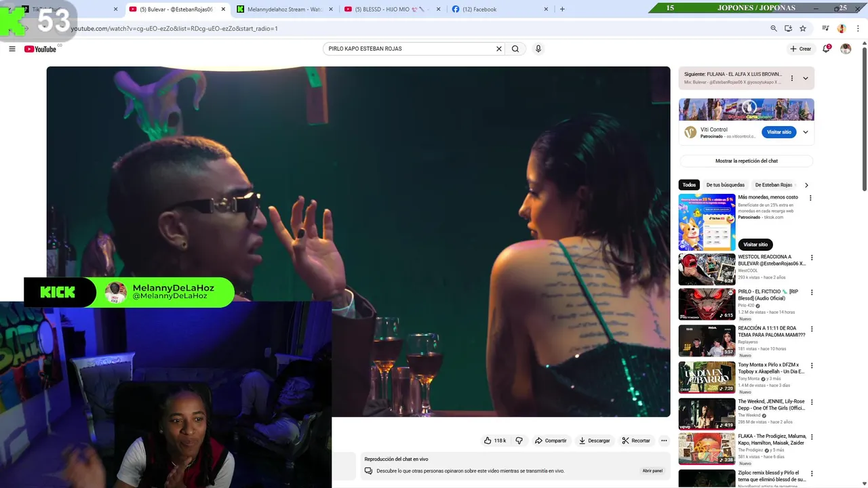Image resolution: width=868 pixels, height=488 pixels.
Task: Open The Weeknd One Of The Girls thumbnail
Action: click(x=707, y=414)
